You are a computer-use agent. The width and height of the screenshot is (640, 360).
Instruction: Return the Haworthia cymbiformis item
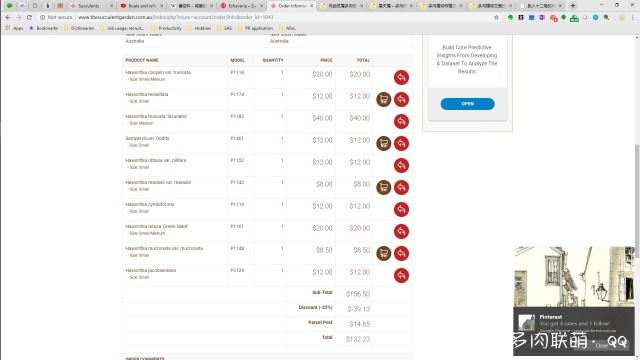pyautogui.click(x=401, y=209)
